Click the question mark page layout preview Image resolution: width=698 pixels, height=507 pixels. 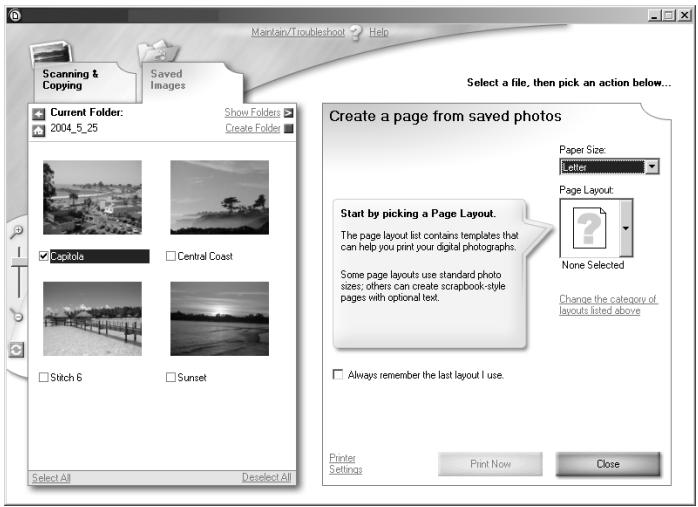(x=589, y=228)
